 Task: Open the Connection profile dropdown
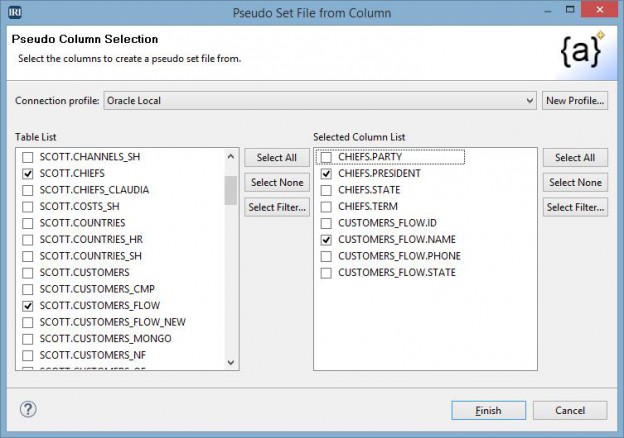coord(320,101)
